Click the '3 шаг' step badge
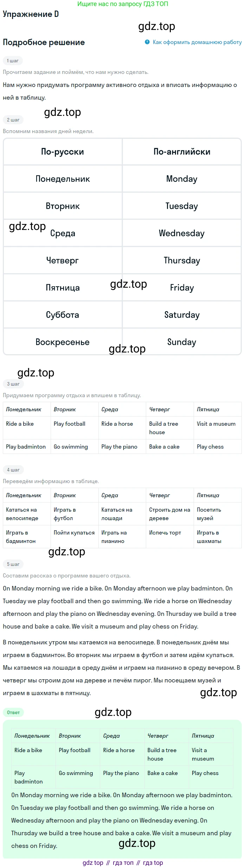Viewport: 246px width, 868px height. point(13,384)
